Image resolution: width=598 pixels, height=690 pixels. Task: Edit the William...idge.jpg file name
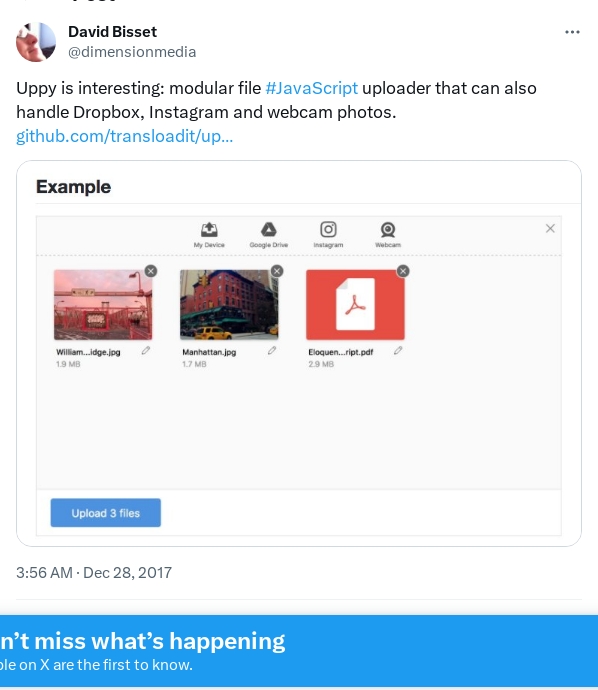coord(146,351)
